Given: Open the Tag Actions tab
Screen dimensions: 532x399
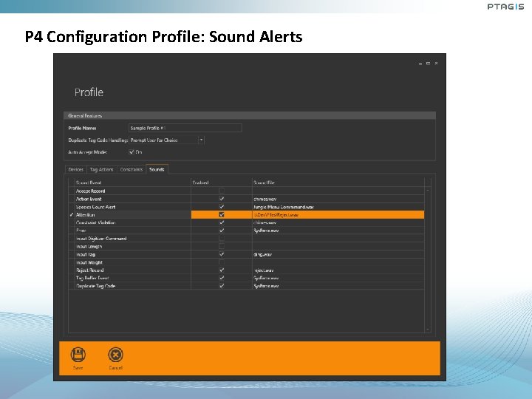Looking at the screenshot, I should (101, 169).
